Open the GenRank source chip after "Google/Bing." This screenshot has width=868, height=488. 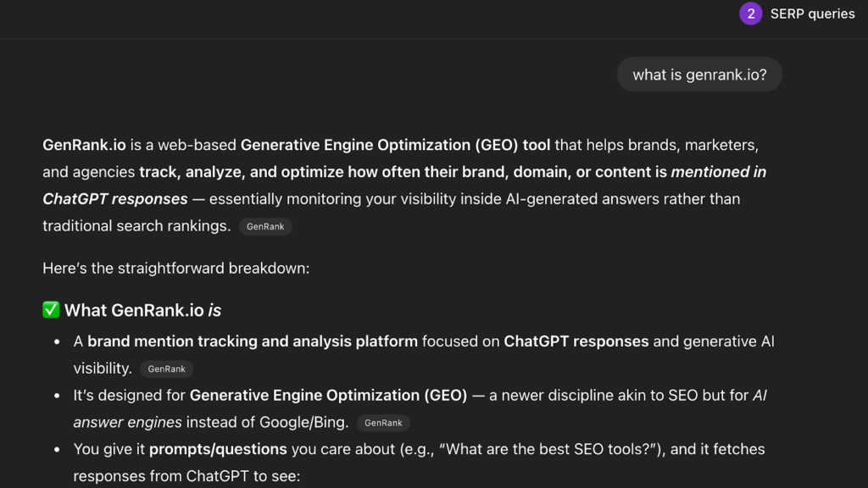click(383, 423)
